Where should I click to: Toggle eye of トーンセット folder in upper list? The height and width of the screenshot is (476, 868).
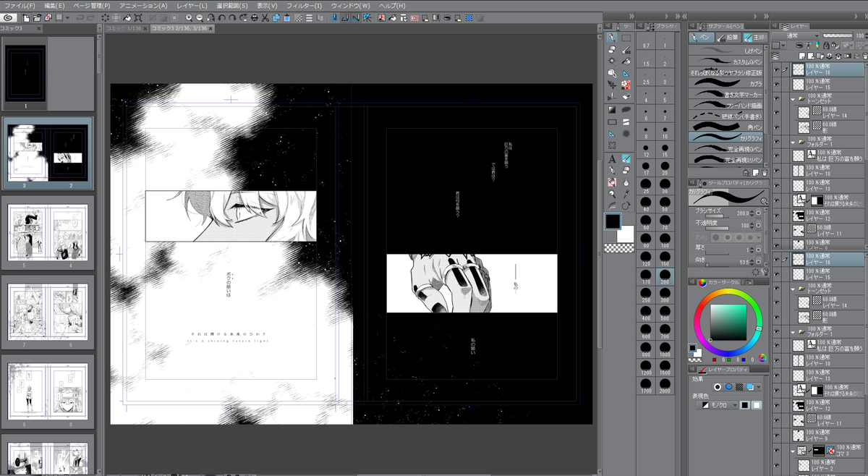click(777, 98)
